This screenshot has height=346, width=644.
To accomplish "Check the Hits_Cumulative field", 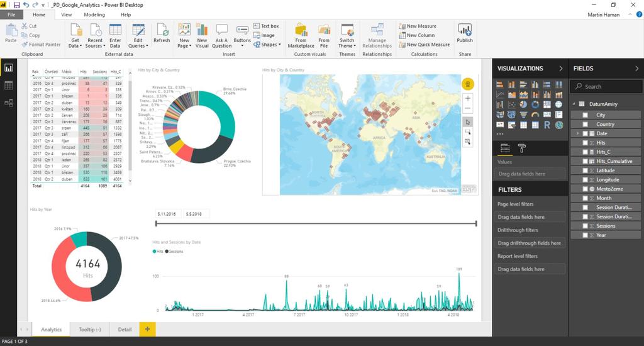I will coord(586,161).
